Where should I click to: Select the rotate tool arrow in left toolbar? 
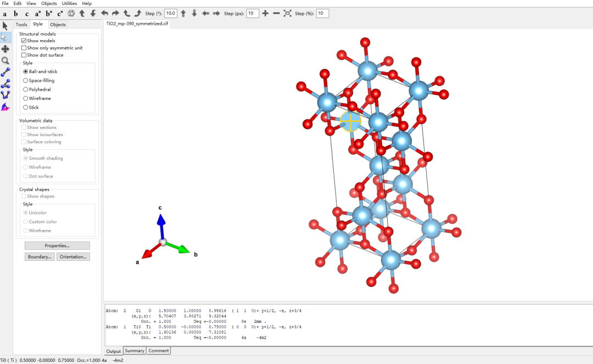(5, 26)
